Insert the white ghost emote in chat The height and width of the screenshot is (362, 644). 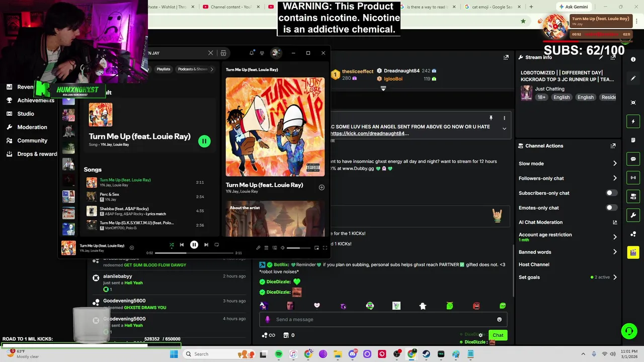coord(423,306)
